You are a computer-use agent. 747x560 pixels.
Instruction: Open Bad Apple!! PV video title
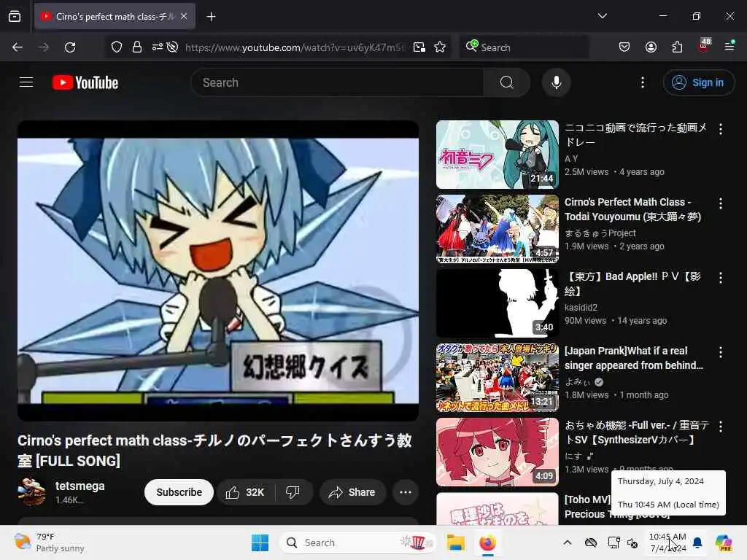[632, 284]
